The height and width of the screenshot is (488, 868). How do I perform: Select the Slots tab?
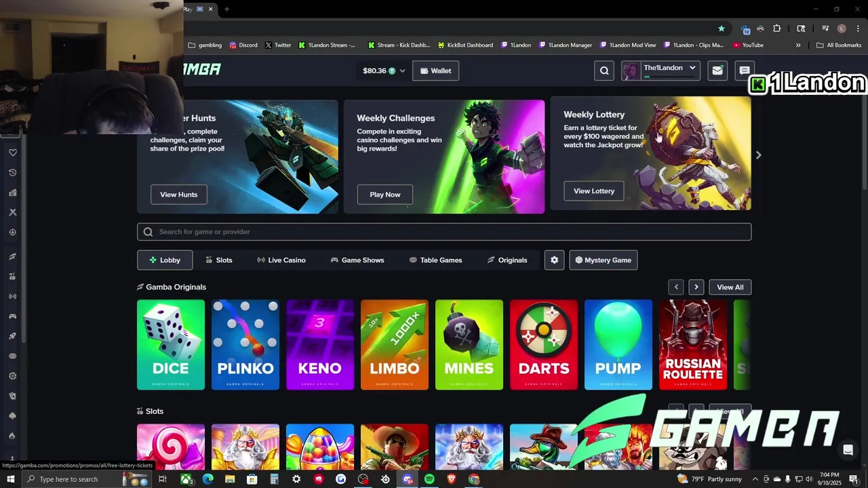point(219,260)
